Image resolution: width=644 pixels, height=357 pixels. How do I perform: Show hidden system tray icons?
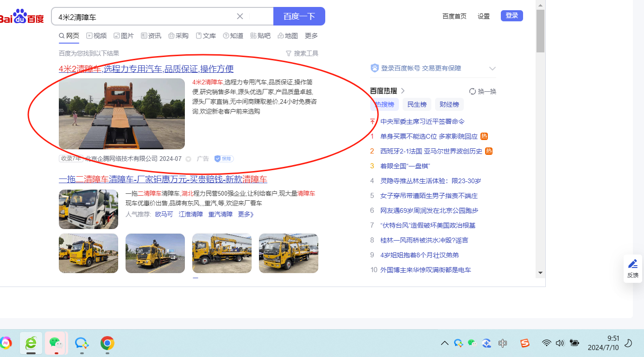coord(444,343)
